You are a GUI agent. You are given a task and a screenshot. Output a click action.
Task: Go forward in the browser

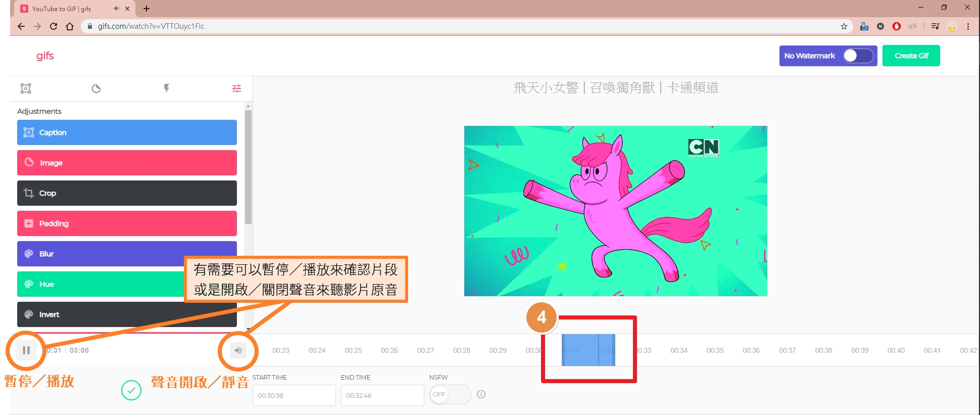37,26
